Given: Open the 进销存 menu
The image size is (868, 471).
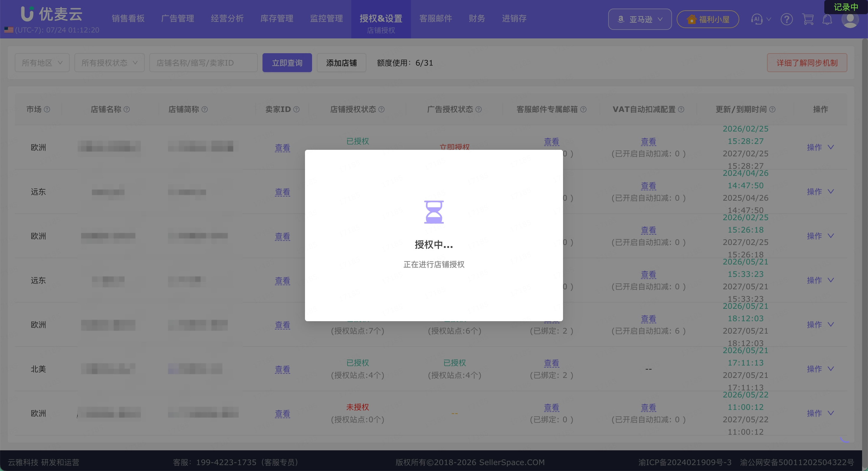Looking at the screenshot, I should [x=514, y=19].
